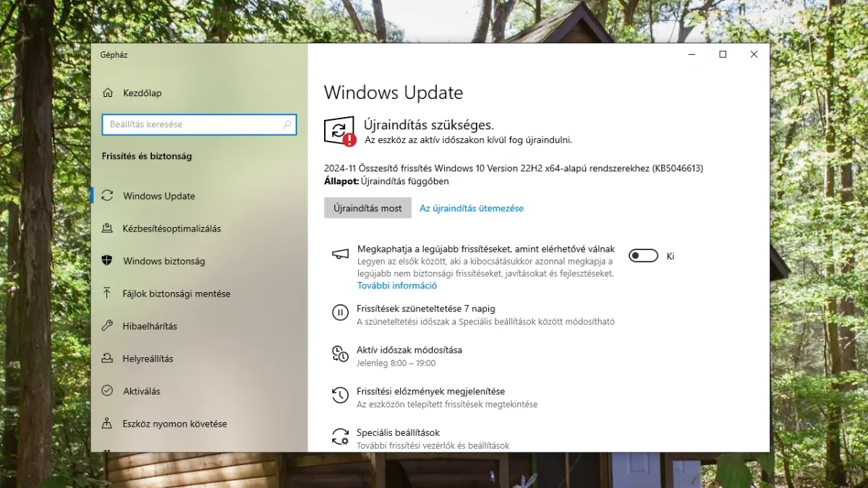The image size is (868, 488).
Task: Close the Gépház window
Action: (754, 54)
